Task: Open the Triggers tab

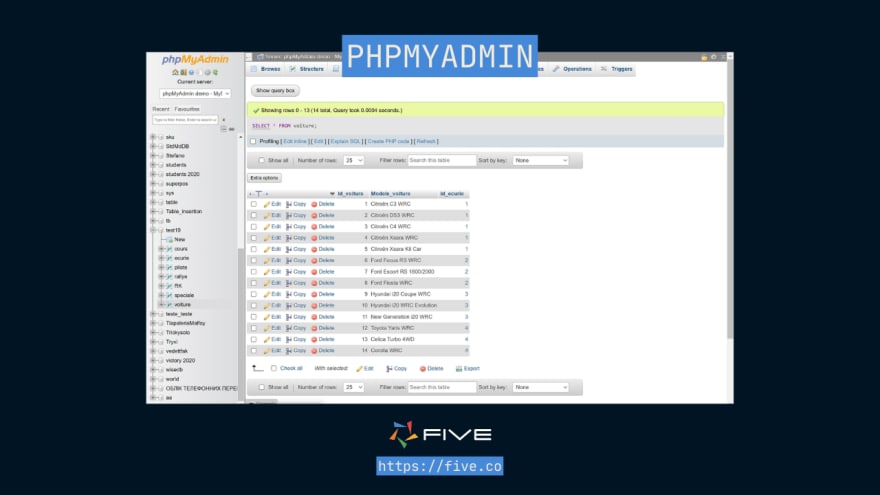Action: 616,69
